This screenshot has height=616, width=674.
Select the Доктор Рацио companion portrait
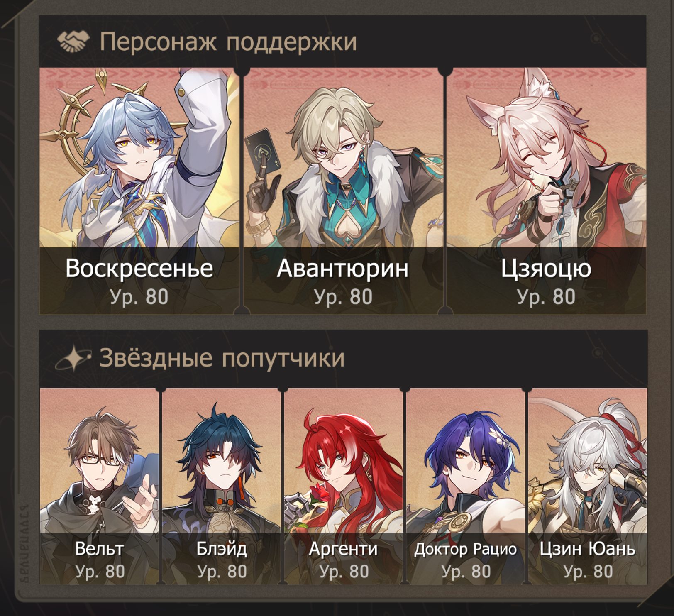466,486
